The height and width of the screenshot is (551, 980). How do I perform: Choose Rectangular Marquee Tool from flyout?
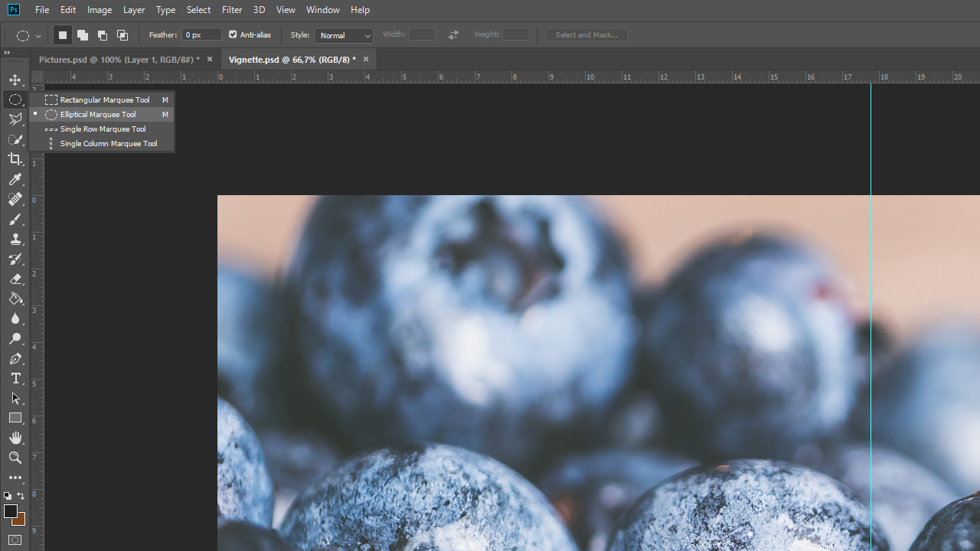point(104,99)
